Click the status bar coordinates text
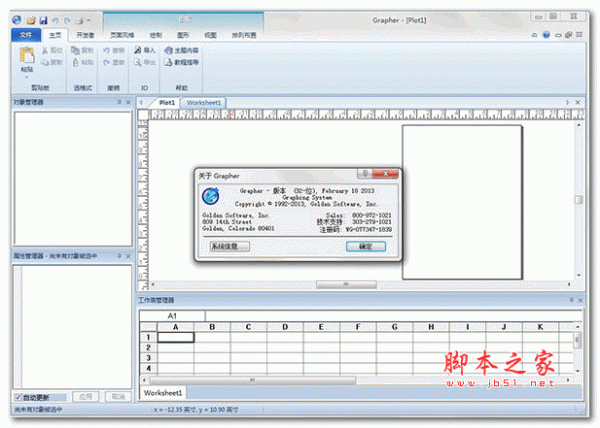Screen dimensions: 600x428 [x=196, y=410]
